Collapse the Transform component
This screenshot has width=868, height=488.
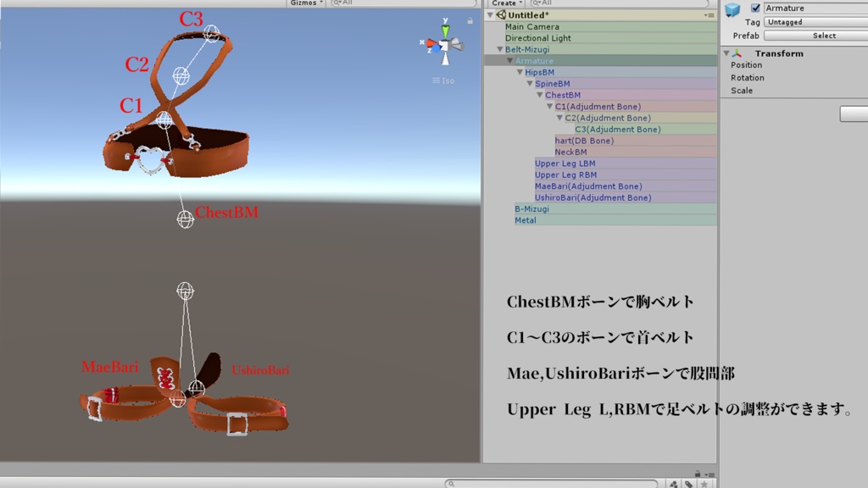click(726, 53)
